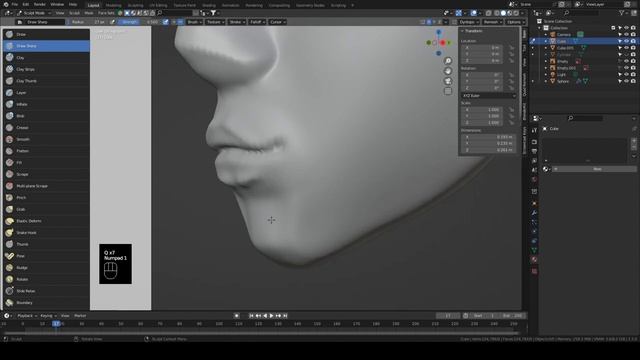The image size is (640, 360).
Task: Select the Flatten brush tool
Action: tap(47, 151)
